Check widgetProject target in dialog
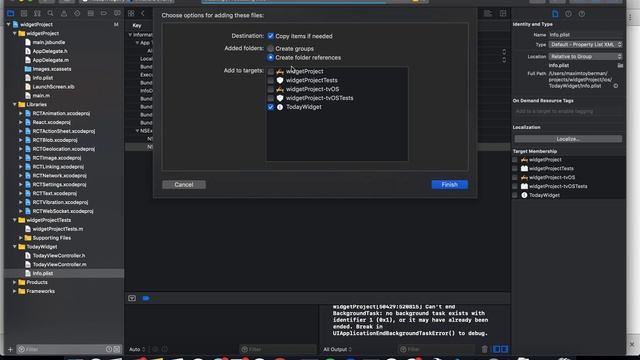Image resolution: width=640 pixels, height=360 pixels. (271, 71)
